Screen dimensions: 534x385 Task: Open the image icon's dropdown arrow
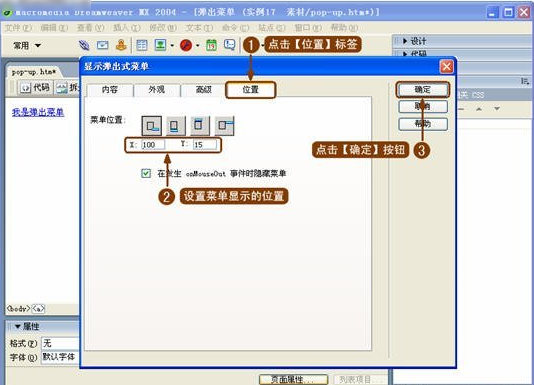pos(172,45)
